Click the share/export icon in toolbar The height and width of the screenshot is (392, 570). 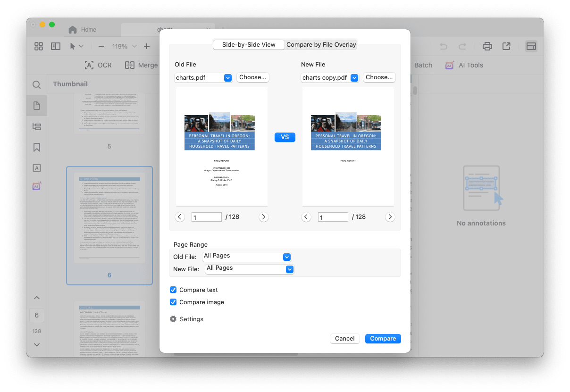pos(506,46)
